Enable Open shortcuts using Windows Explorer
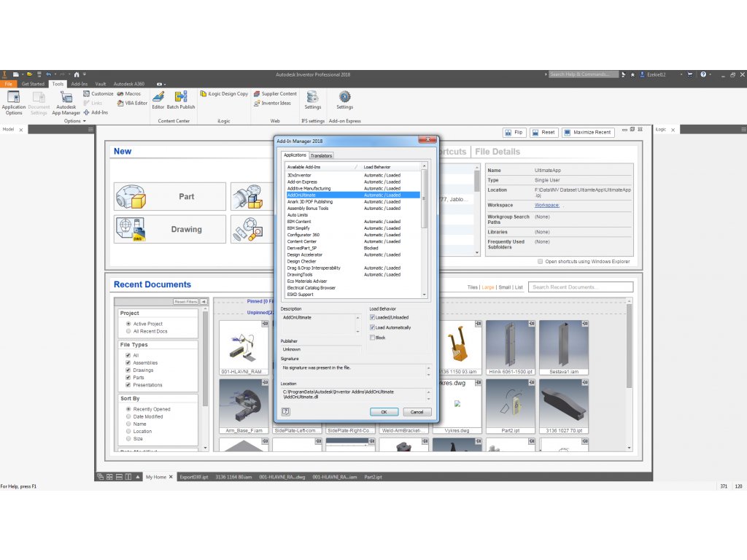 coord(540,262)
